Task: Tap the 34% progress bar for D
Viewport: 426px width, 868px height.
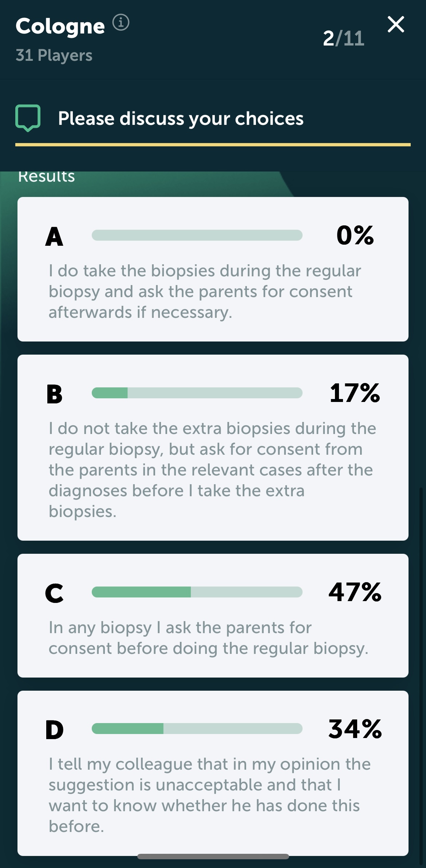Action: coord(197,729)
